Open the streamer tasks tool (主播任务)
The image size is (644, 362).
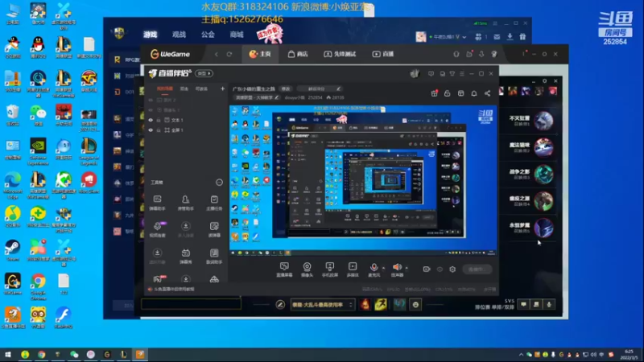[214, 203]
